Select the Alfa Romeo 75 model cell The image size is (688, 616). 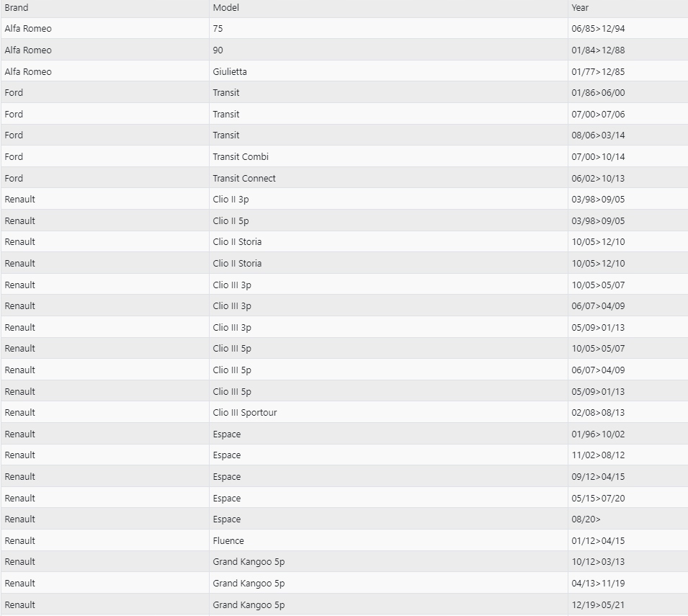218,29
